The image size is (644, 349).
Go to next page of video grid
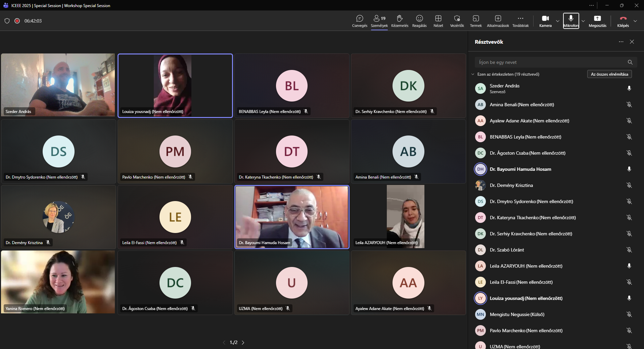click(x=243, y=343)
